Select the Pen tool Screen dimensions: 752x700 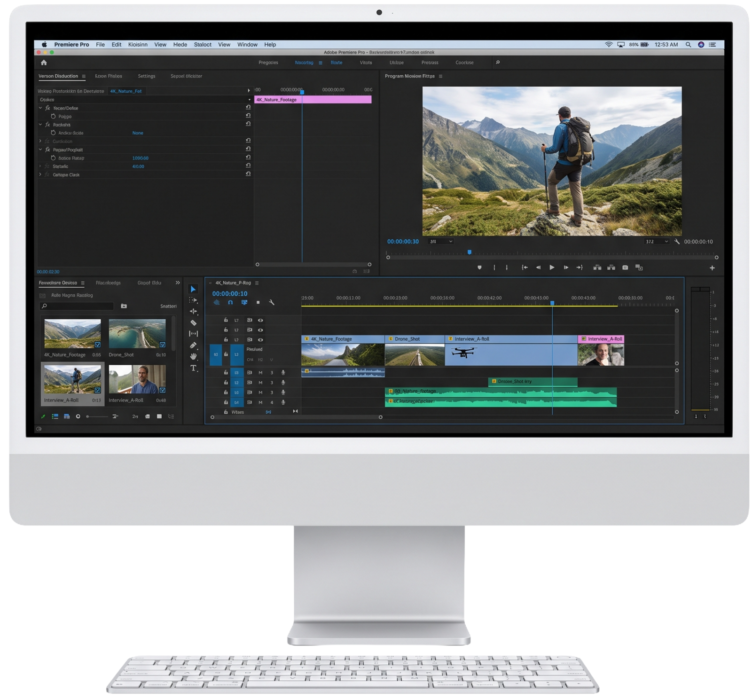click(x=193, y=345)
